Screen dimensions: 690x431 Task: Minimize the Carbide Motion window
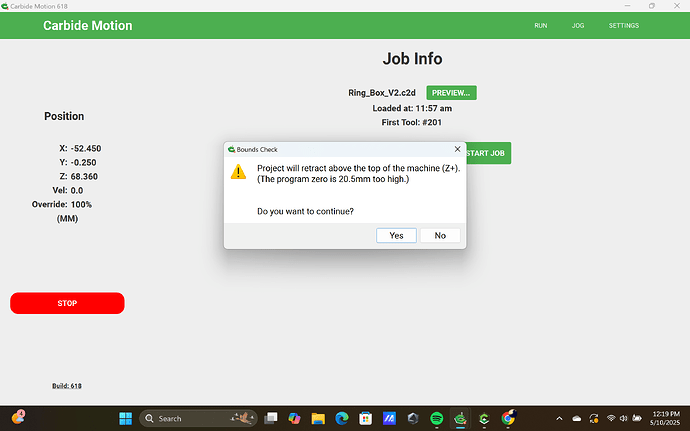[x=628, y=6]
